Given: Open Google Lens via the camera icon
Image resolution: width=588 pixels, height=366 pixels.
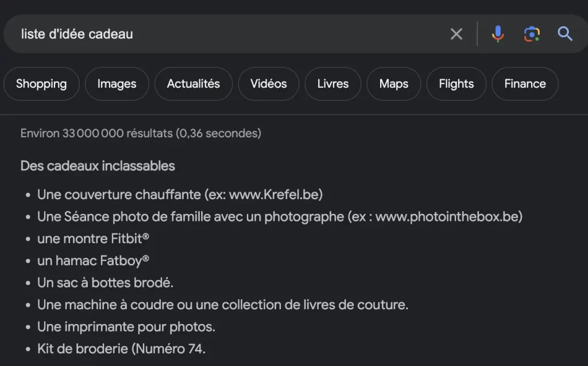Looking at the screenshot, I should (532, 33).
